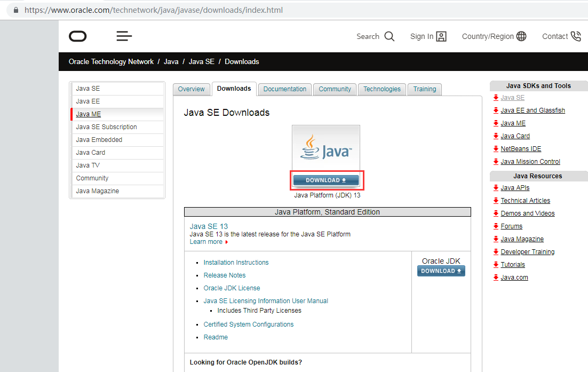Open the Training tab
The image size is (588, 372).
coord(425,89)
